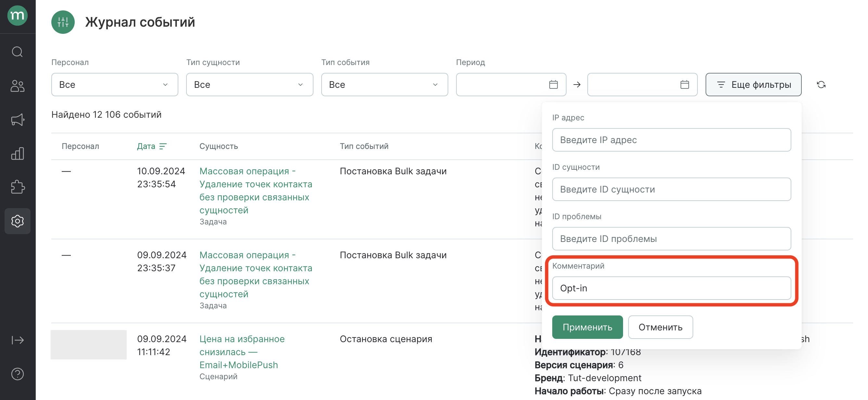This screenshot has width=868, height=400.
Task: Open the 09.09.2024 23:35:37 Массовая операция link
Action: 256,274
